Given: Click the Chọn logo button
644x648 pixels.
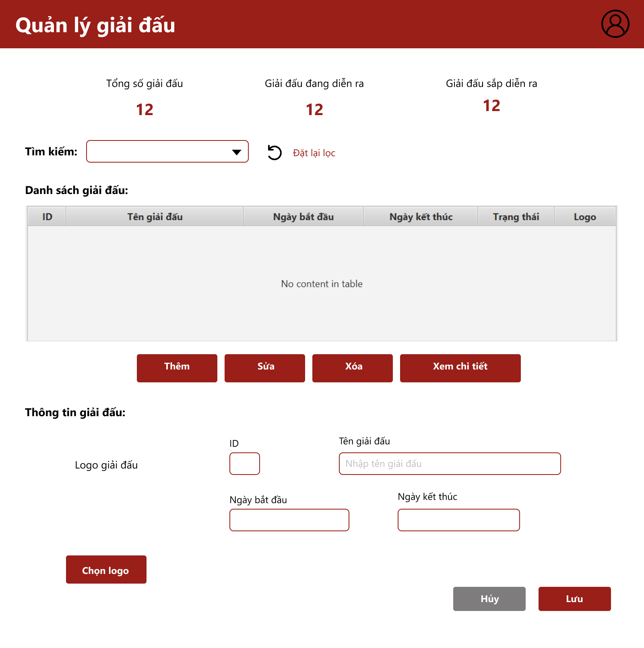Looking at the screenshot, I should tap(106, 570).
